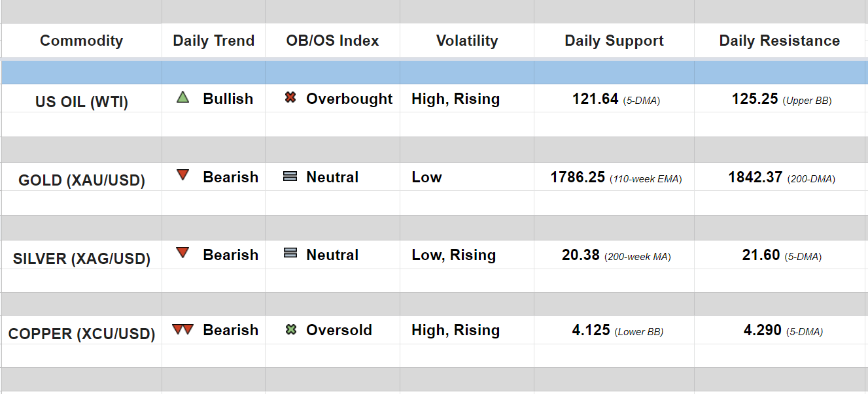The width and height of the screenshot is (868, 394).
Task: Select the SILVER (XAG/USD) cell
Action: tap(82, 259)
